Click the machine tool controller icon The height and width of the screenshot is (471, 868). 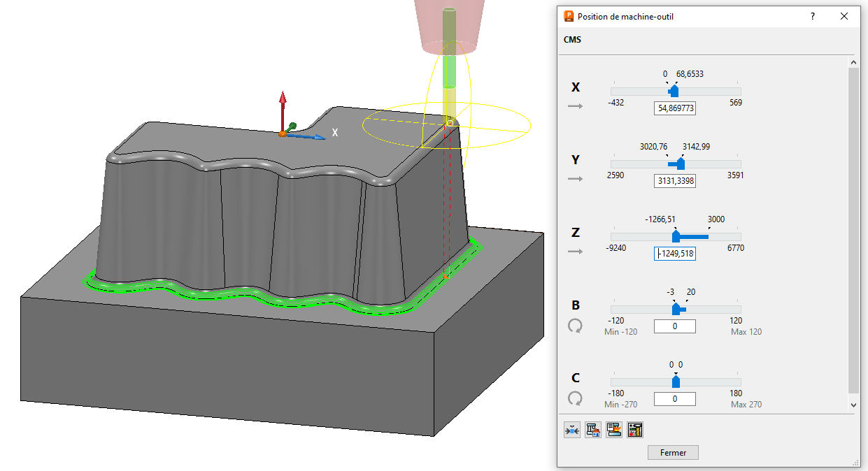[x=635, y=430]
